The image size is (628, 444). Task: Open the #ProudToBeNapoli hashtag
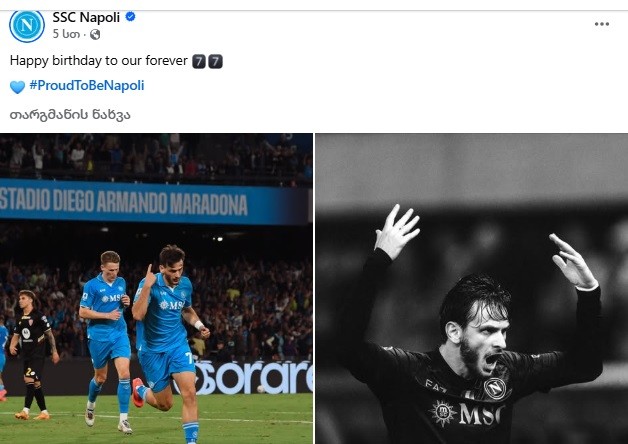coord(87,86)
